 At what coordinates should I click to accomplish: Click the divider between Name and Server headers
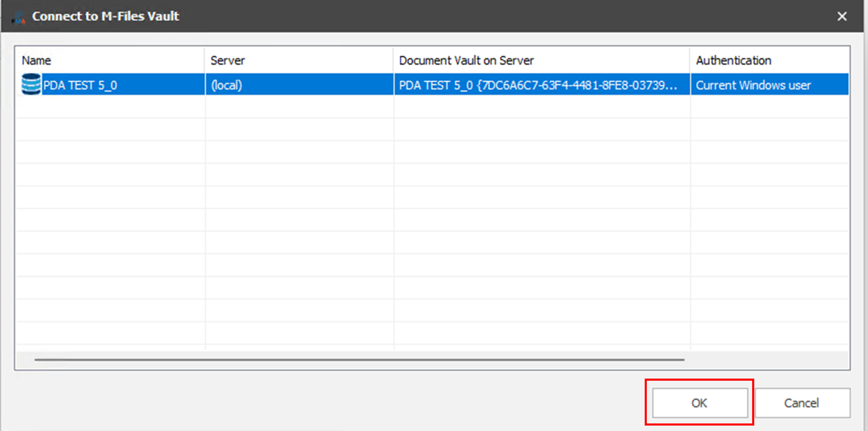coord(205,61)
